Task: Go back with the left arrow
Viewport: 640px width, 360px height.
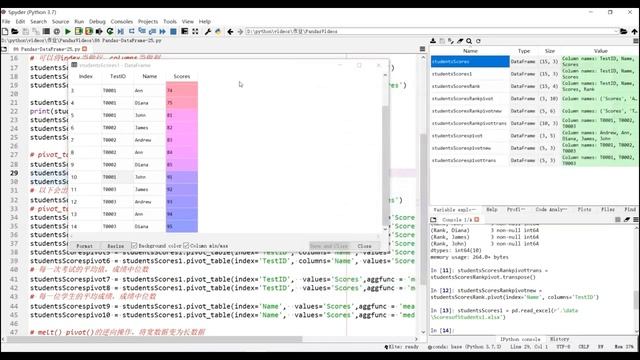Action: [230, 31]
